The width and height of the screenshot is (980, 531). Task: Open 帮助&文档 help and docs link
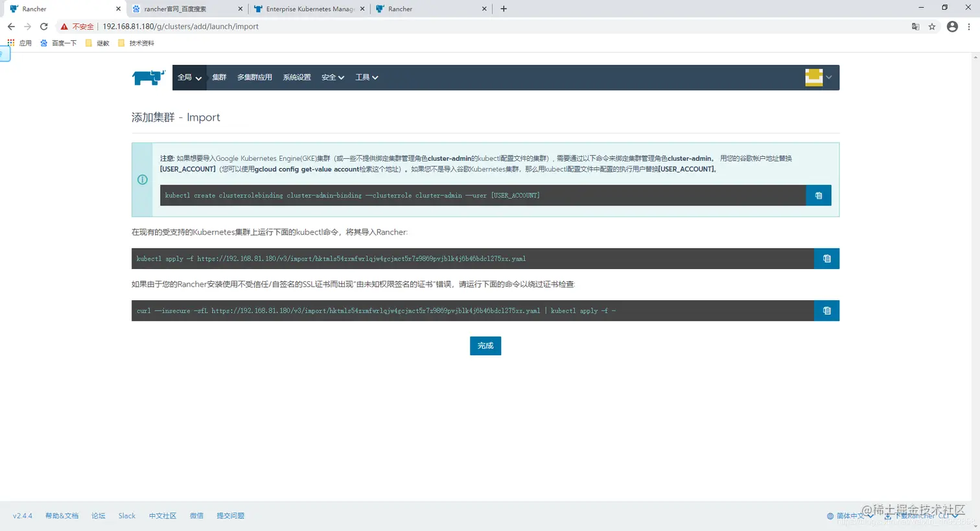[x=62, y=516]
